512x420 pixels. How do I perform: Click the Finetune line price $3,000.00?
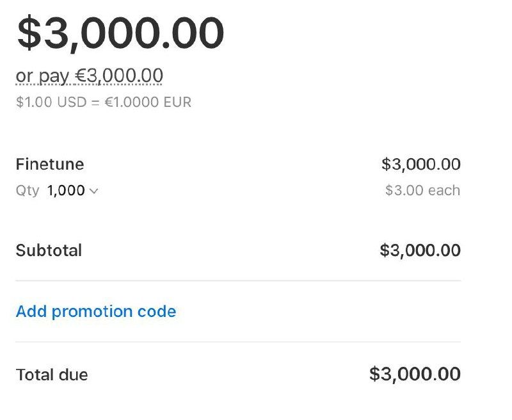(420, 164)
